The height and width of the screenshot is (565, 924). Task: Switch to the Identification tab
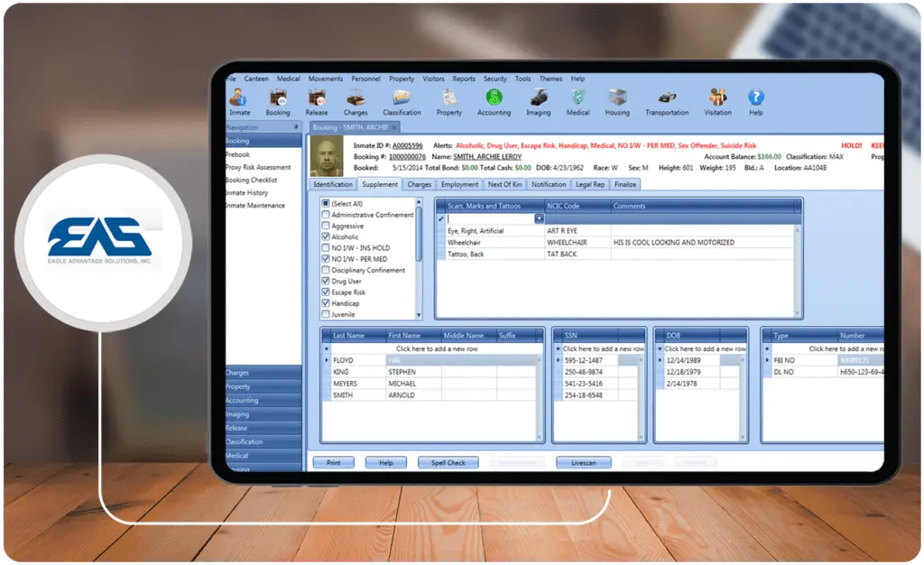(x=333, y=184)
